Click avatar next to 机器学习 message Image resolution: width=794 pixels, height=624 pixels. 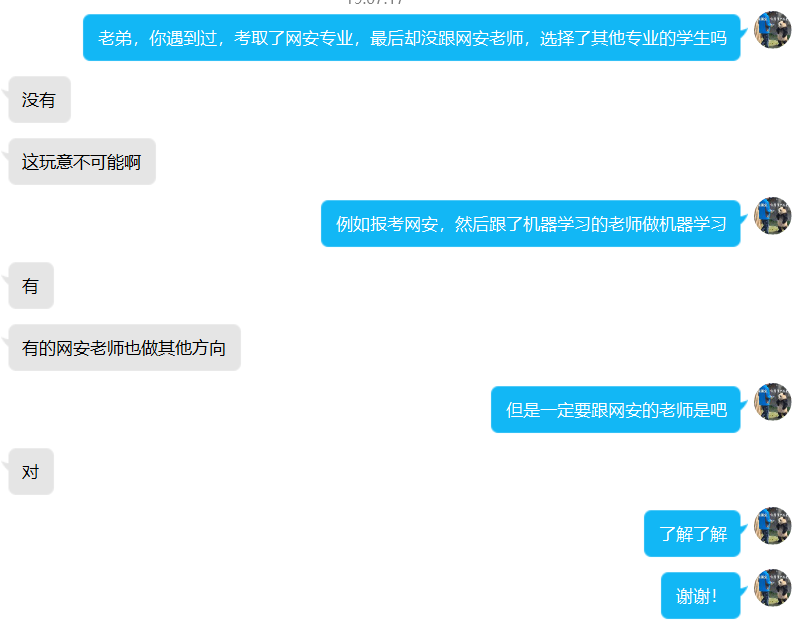pyautogui.click(x=772, y=216)
